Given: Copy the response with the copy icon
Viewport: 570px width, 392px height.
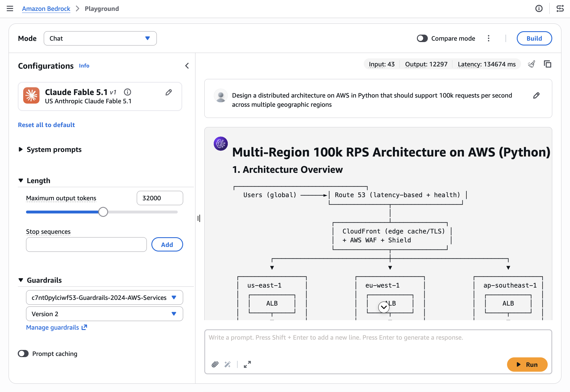Looking at the screenshot, I should coord(547,64).
